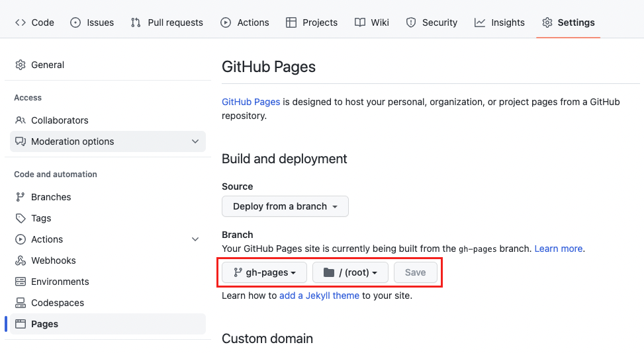Screen dimensions: 644x353
Task: Open the Security tab
Action: point(432,22)
